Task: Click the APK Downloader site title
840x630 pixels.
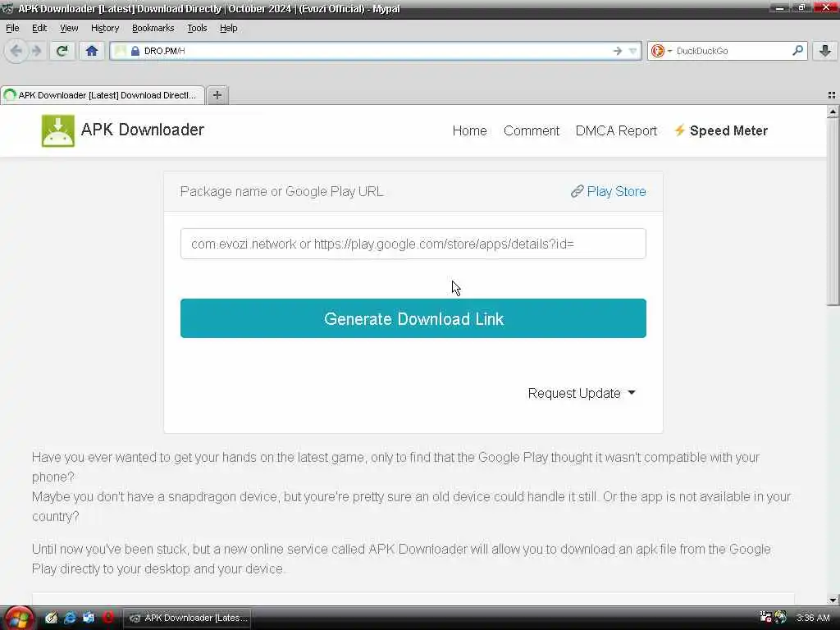Action: tap(143, 130)
